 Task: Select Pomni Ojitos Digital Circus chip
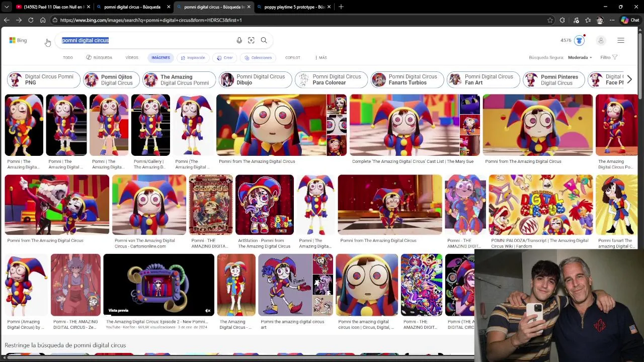pos(111,79)
